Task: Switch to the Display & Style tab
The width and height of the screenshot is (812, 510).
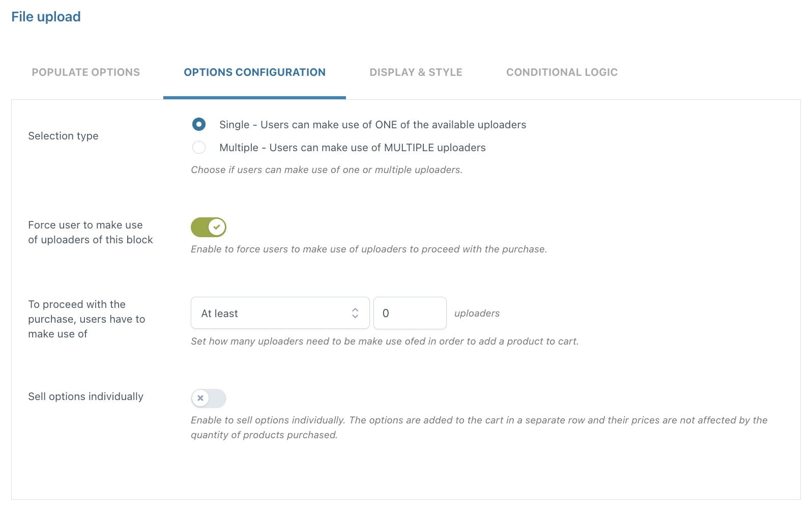Action: point(416,72)
